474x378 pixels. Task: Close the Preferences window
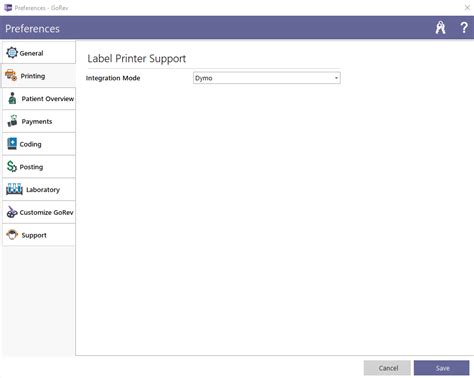(467, 7)
